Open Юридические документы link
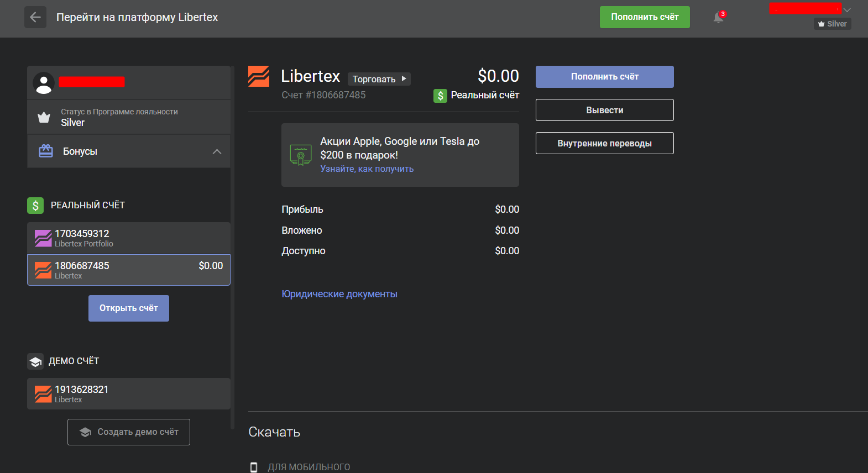Screen dimensions: 868x473 (339, 294)
